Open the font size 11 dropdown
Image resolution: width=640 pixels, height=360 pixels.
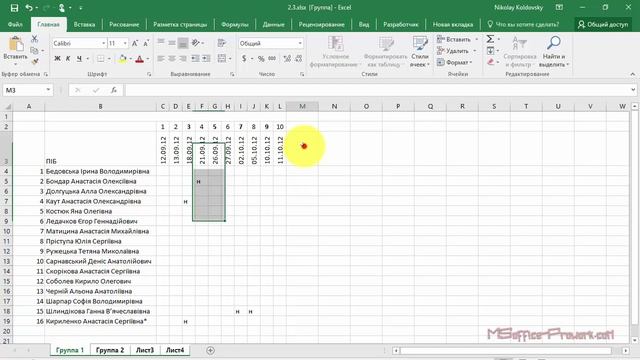pyautogui.click(x=125, y=43)
